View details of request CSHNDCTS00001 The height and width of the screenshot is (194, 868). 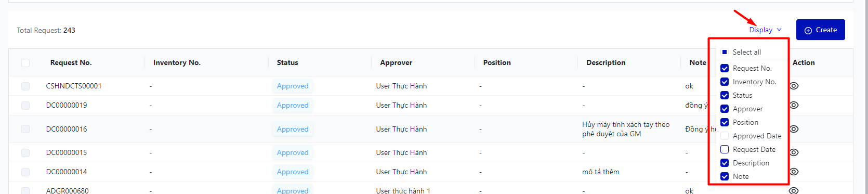794,86
